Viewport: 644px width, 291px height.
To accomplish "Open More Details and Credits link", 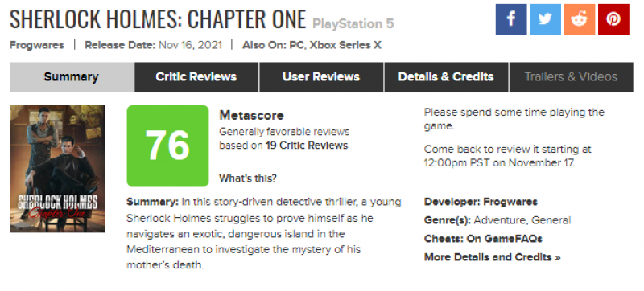I will click(492, 257).
